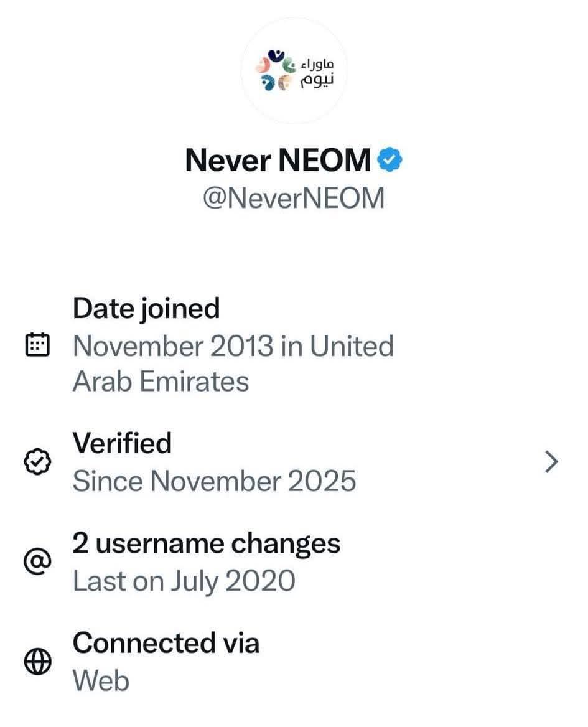The height and width of the screenshot is (727, 588).
Task: Select the @NeverNEOM handle
Action: tap(294, 199)
